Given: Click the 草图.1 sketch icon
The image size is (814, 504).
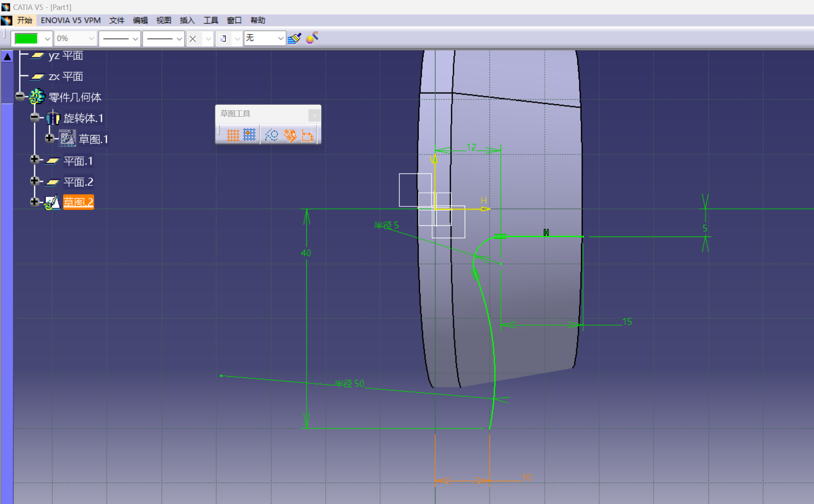Looking at the screenshot, I should (x=67, y=139).
